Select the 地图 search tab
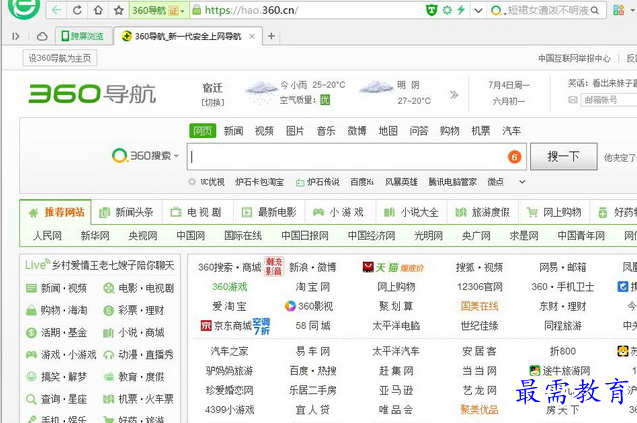 tap(388, 131)
